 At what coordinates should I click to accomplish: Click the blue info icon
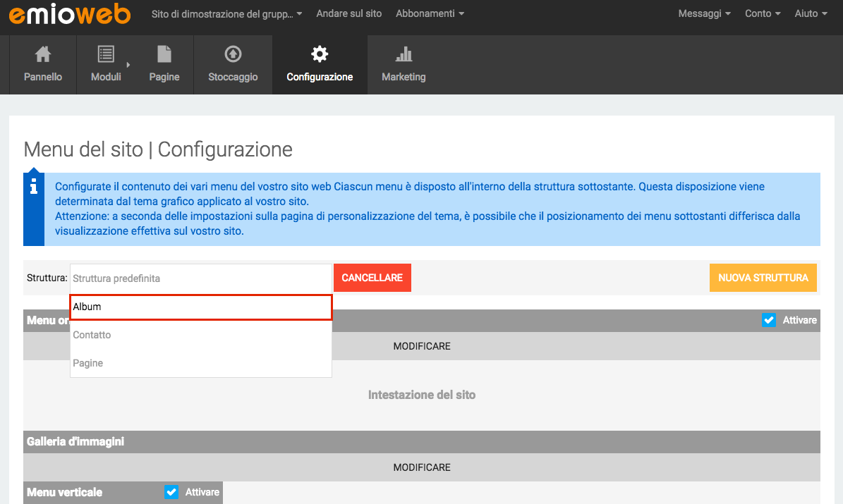tap(34, 187)
